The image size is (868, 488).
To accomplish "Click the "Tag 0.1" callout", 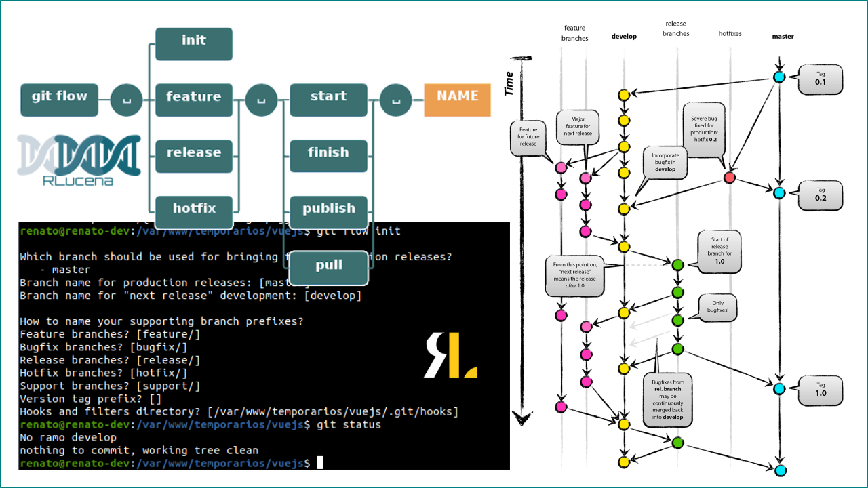I will click(820, 80).
